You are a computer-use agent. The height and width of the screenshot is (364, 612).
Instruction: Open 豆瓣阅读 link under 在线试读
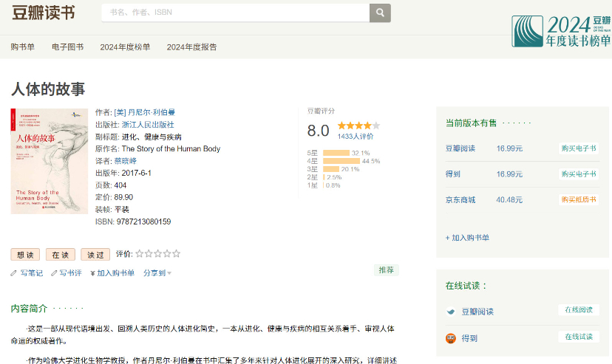(x=477, y=312)
